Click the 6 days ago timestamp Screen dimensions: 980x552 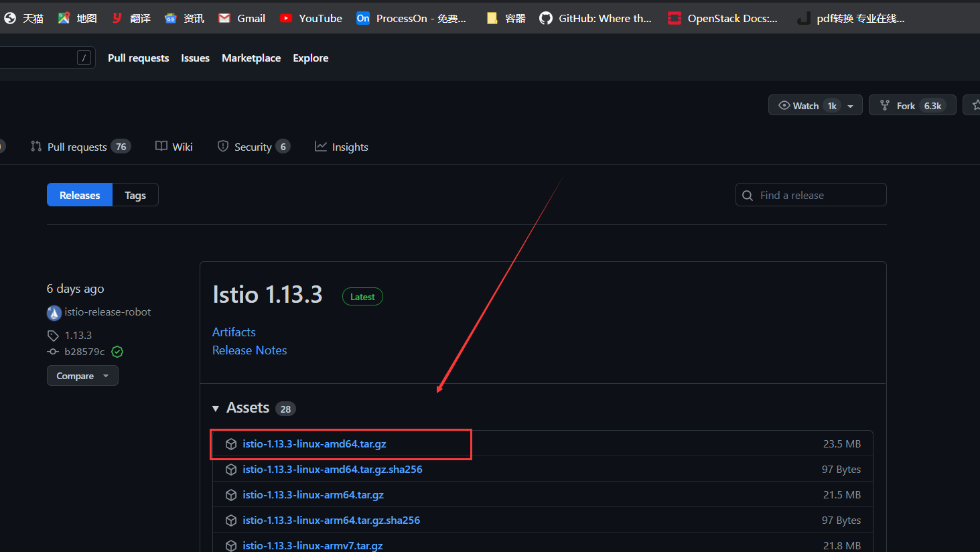[75, 289]
